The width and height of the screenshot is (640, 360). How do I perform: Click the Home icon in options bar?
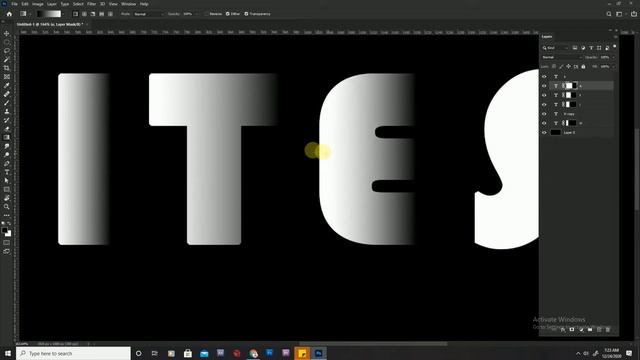pos(9,14)
